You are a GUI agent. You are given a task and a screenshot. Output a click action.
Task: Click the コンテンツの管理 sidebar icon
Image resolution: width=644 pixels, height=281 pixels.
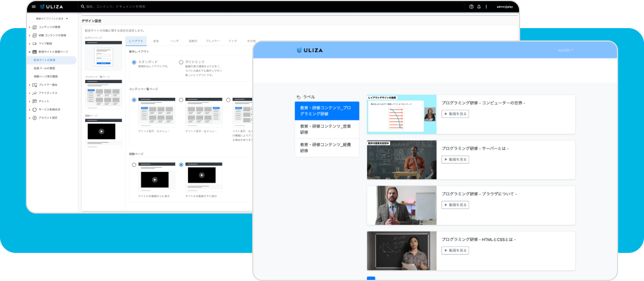tap(34, 27)
